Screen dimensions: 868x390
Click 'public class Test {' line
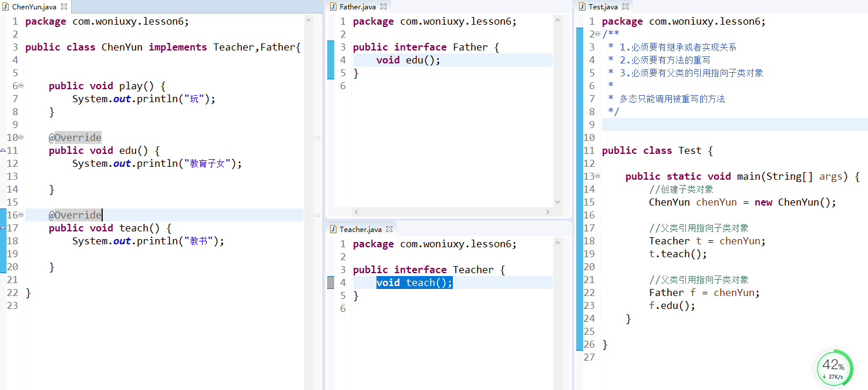tap(658, 150)
